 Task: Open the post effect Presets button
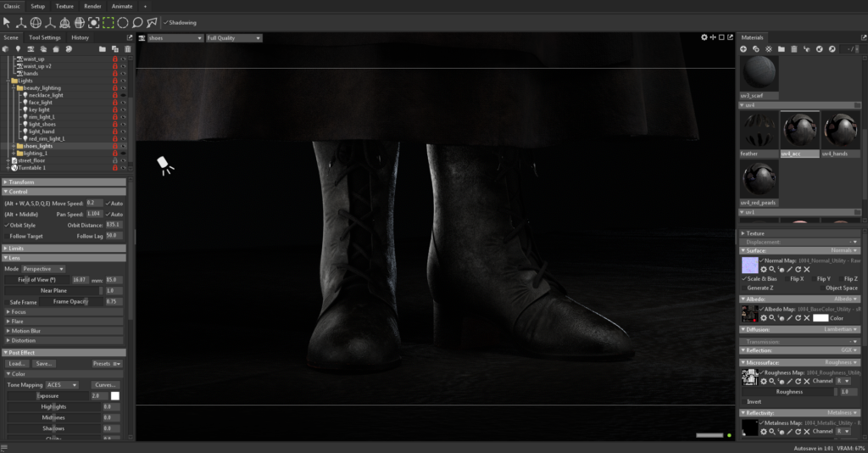pyautogui.click(x=106, y=363)
